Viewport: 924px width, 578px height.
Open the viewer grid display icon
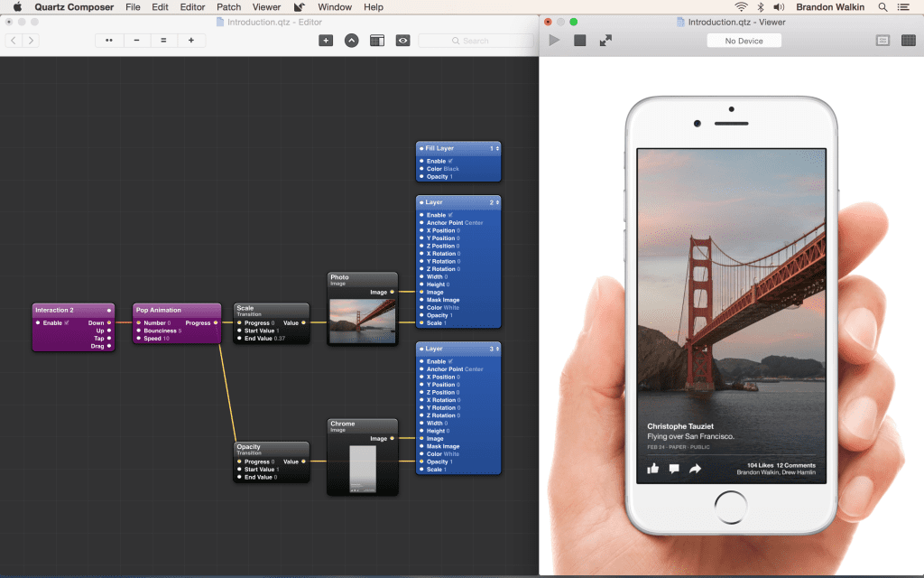[909, 40]
